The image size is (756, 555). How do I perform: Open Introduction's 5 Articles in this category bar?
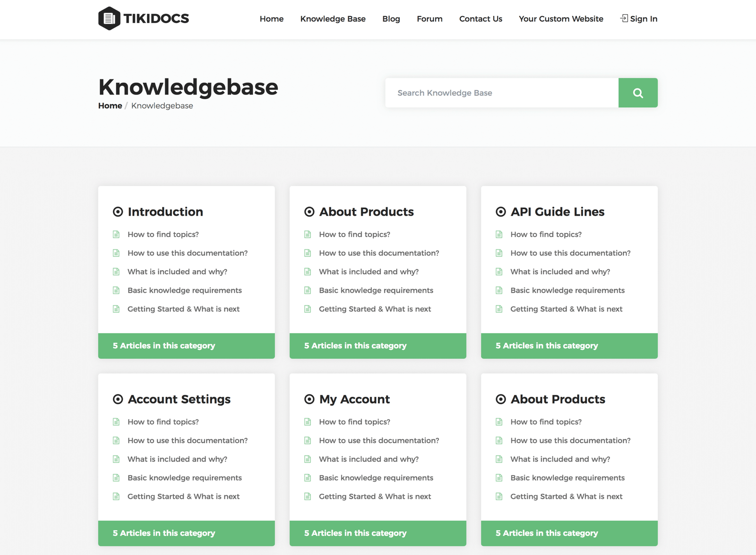click(x=186, y=346)
